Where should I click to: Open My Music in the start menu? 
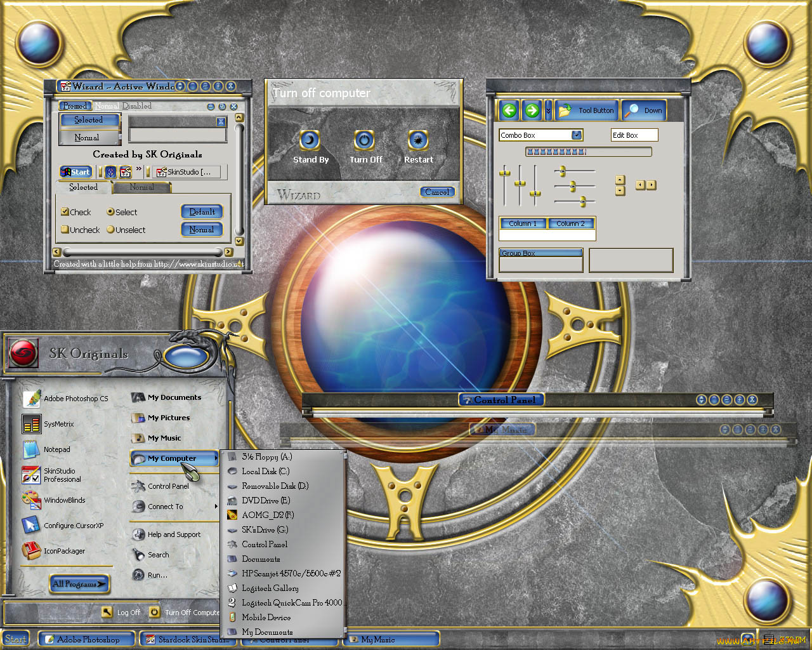[x=156, y=438]
